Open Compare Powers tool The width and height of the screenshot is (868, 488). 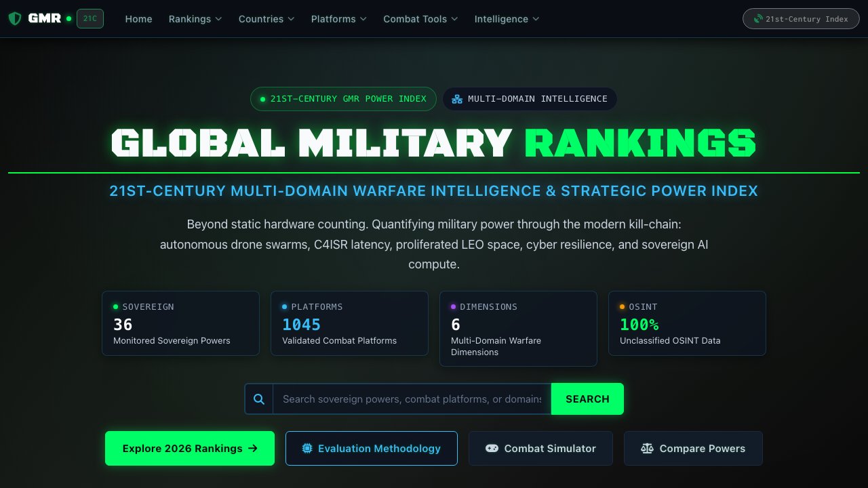[693, 448]
